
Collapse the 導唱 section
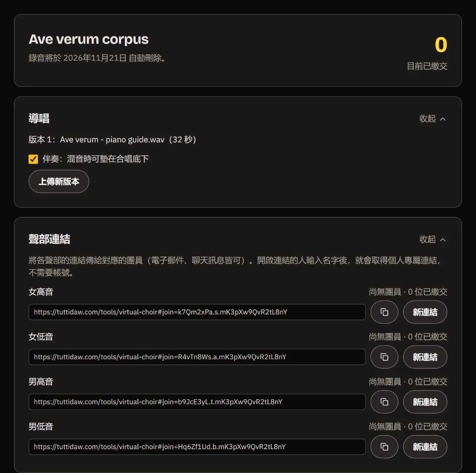(x=432, y=119)
